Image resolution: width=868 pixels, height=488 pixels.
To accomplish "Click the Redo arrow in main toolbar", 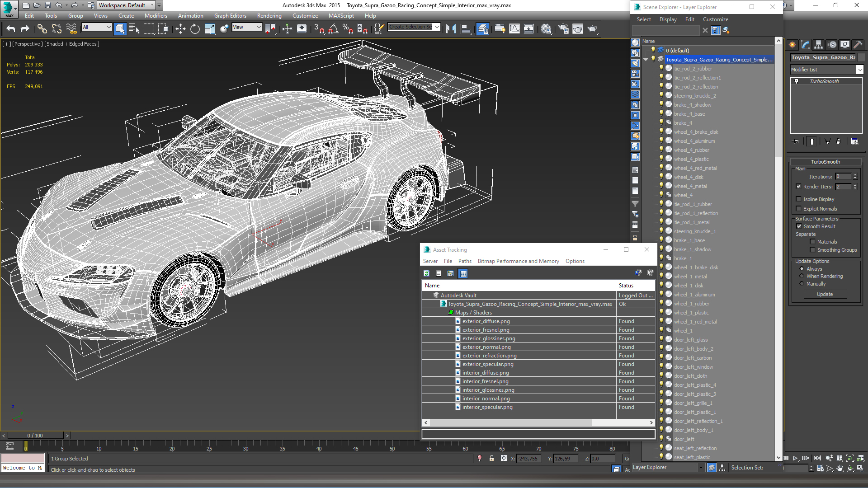I will pos(25,29).
